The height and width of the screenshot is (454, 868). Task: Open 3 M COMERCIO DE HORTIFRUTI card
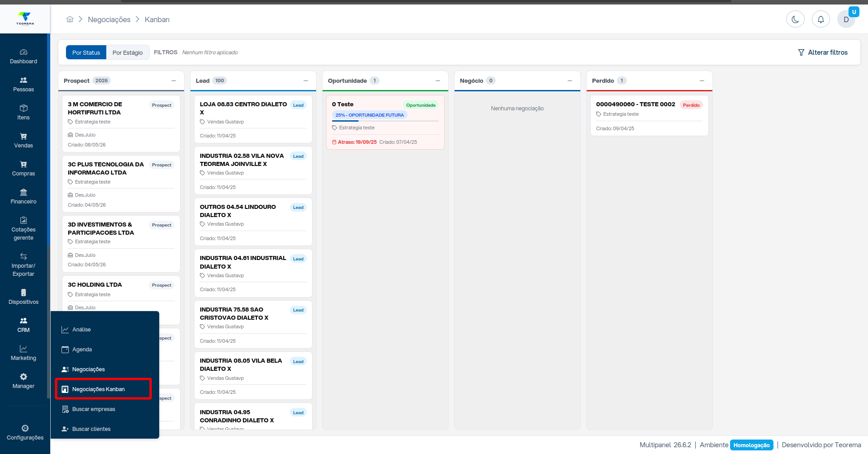click(121, 123)
